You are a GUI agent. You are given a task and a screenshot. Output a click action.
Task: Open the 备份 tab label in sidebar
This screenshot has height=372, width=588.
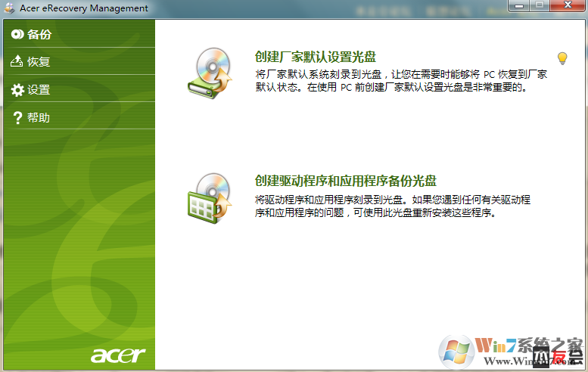tap(39, 35)
